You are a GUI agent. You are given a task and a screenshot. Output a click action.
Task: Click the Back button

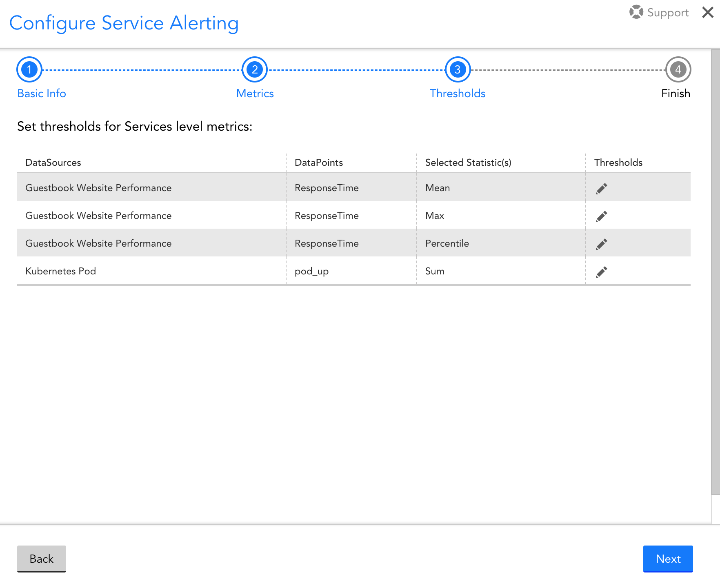[42, 559]
